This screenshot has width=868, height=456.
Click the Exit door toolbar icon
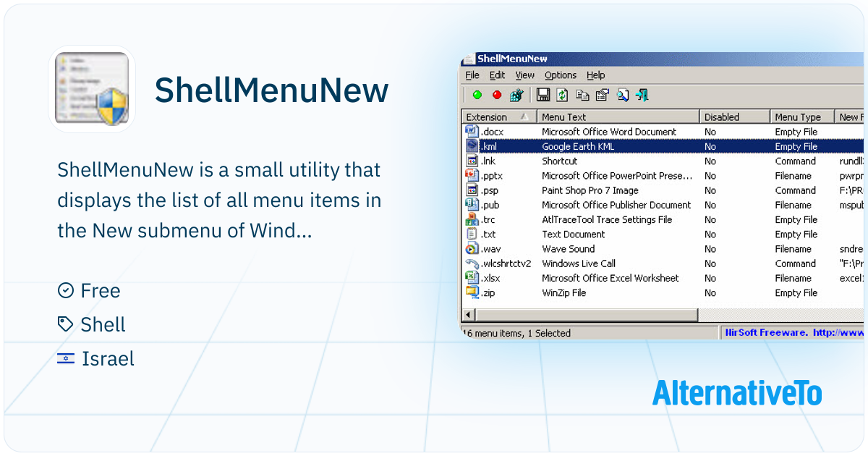tap(642, 95)
